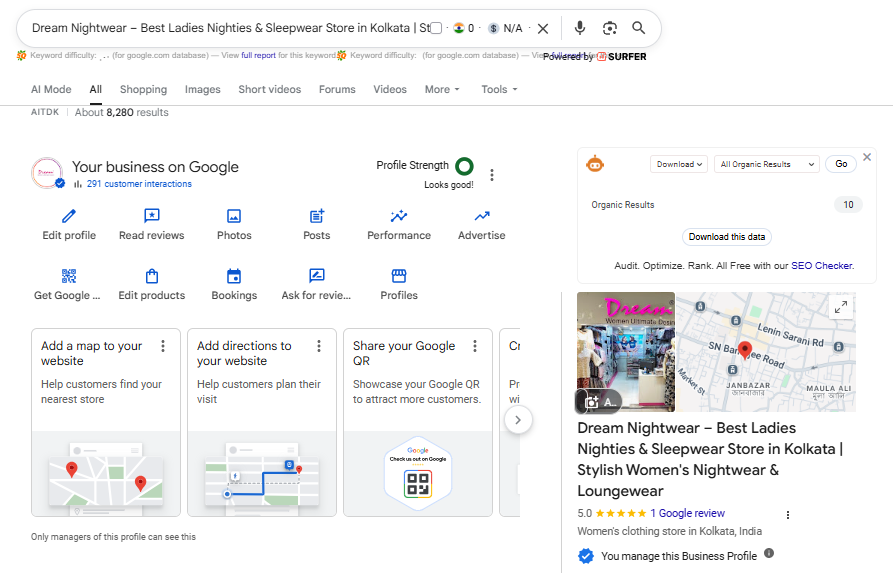Click the magnifier search button
893x573 pixels.
pyautogui.click(x=638, y=28)
